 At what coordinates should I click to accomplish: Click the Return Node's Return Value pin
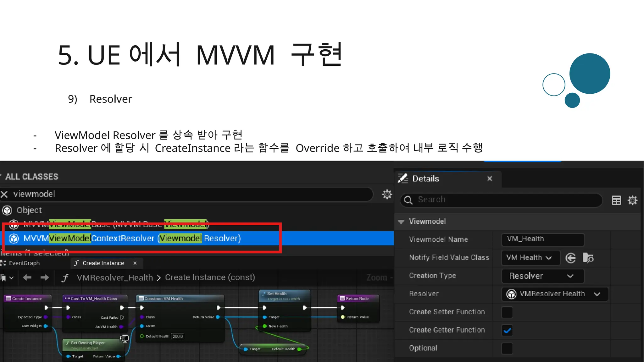pos(343,317)
